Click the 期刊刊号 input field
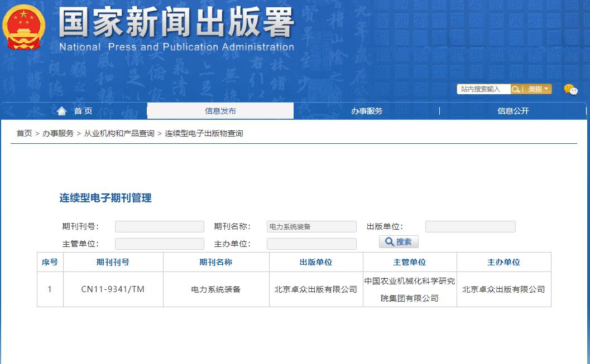590x364 pixels. 159,226
